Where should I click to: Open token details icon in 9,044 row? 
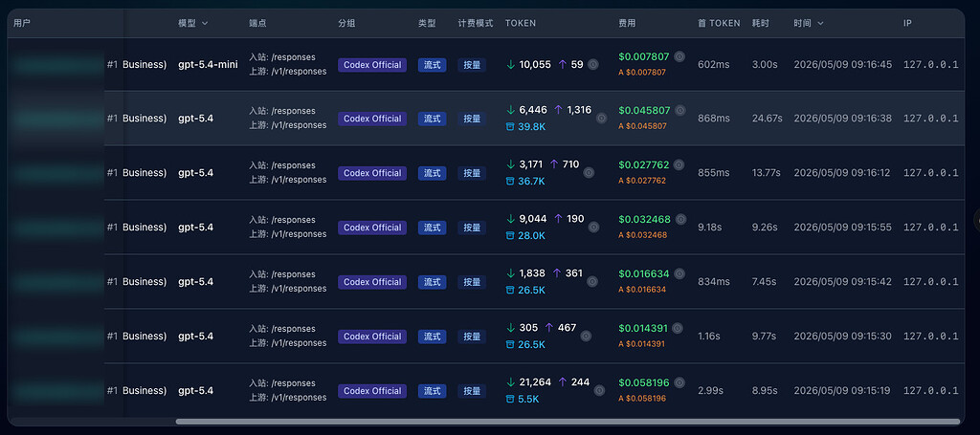coord(593,228)
